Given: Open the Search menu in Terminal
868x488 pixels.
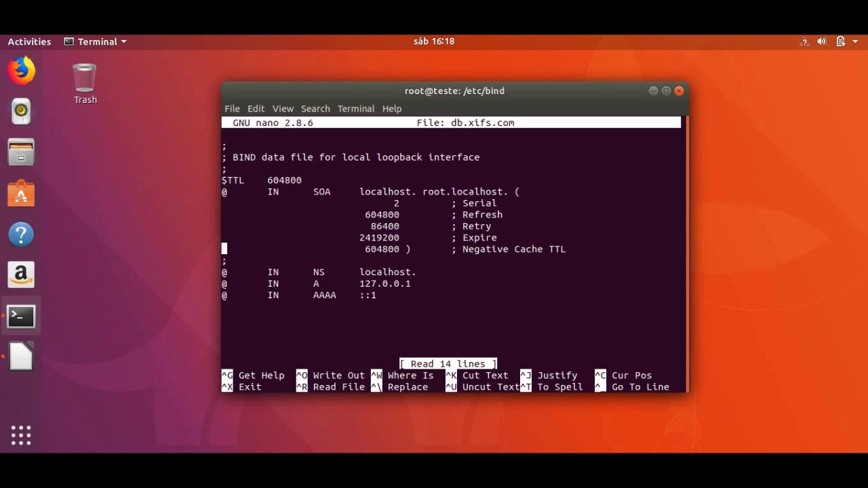Looking at the screenshot, I should tap(315, 108).
